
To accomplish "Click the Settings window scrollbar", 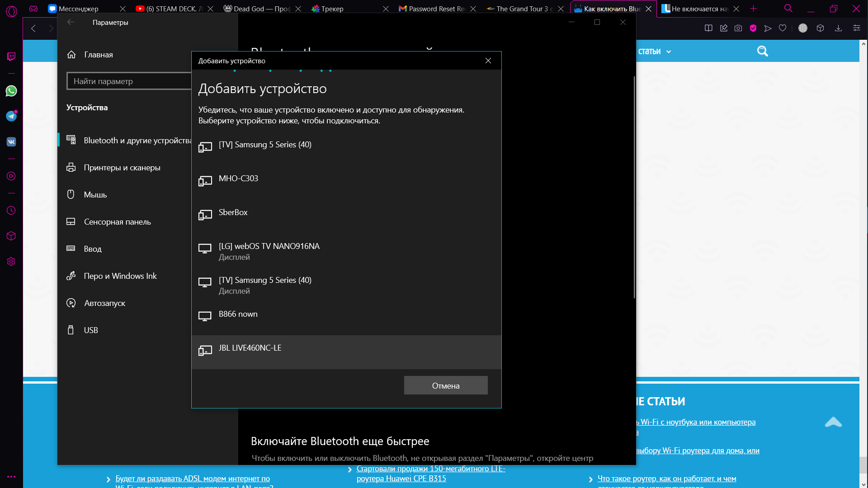I will [x=634, y=187].
